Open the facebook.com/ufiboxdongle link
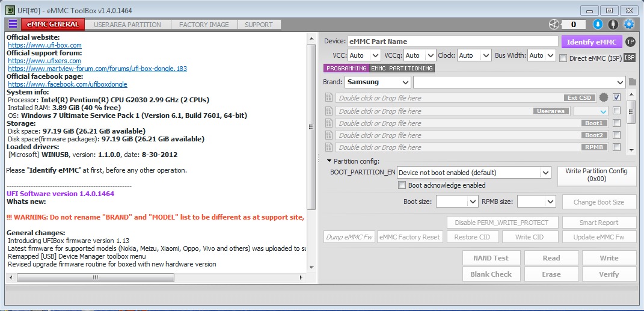 (68, 84)
